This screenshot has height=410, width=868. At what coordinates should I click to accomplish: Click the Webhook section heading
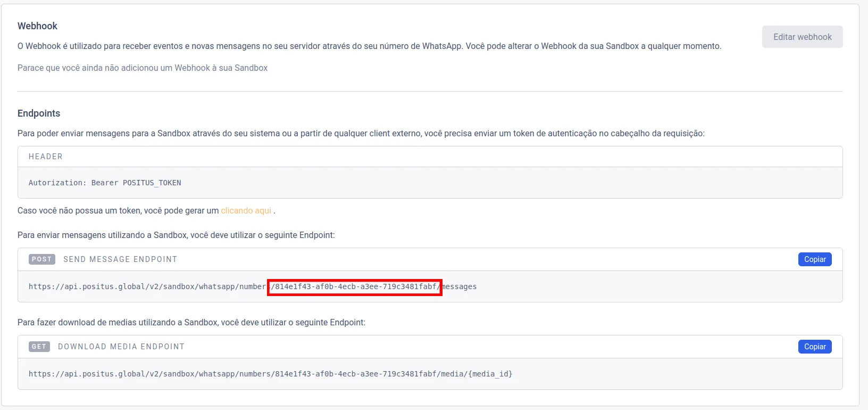click(37, 26)
